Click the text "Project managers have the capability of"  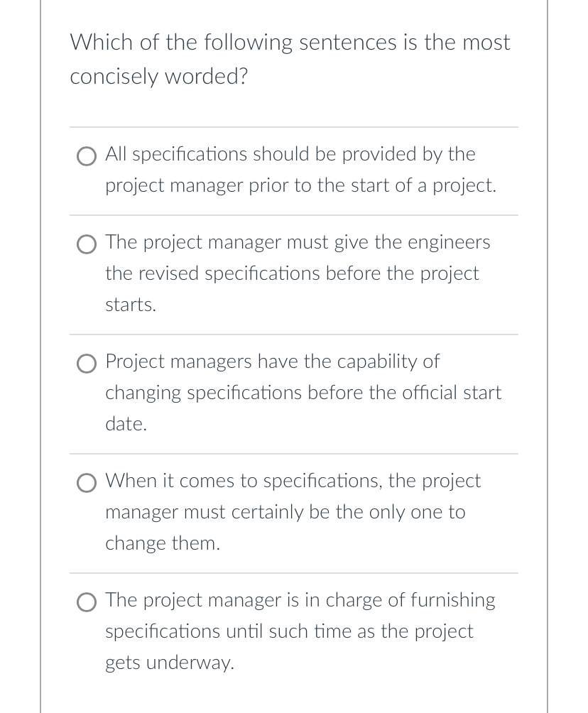(272, 361)
